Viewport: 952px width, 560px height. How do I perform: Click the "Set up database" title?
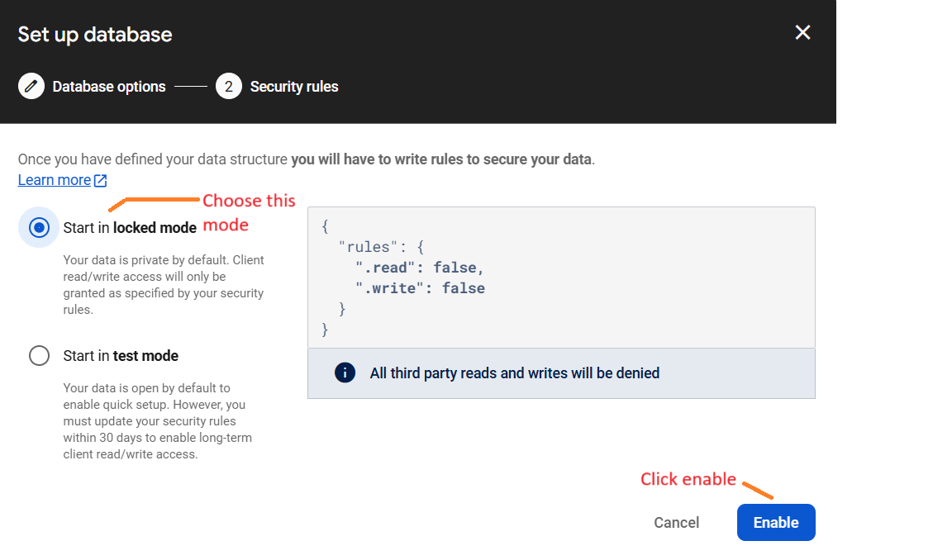coord(94,34)
